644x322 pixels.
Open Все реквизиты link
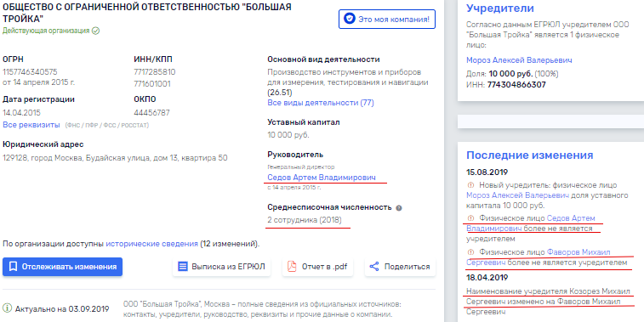pyautogui.click(x=31, y=125)
